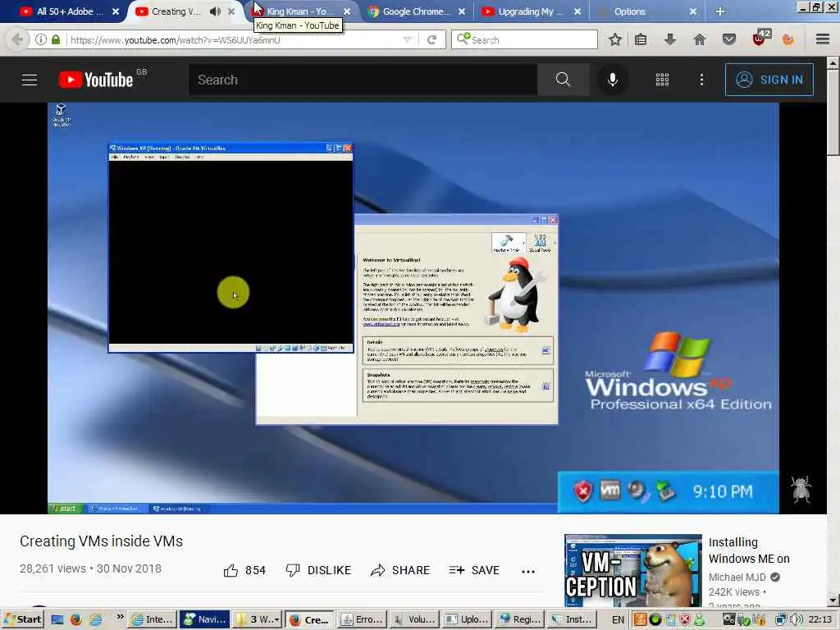The height and width of the screenshot is (630, 840).
Task: Start voice search with microphone icon
Action: [x=613, y=80]
